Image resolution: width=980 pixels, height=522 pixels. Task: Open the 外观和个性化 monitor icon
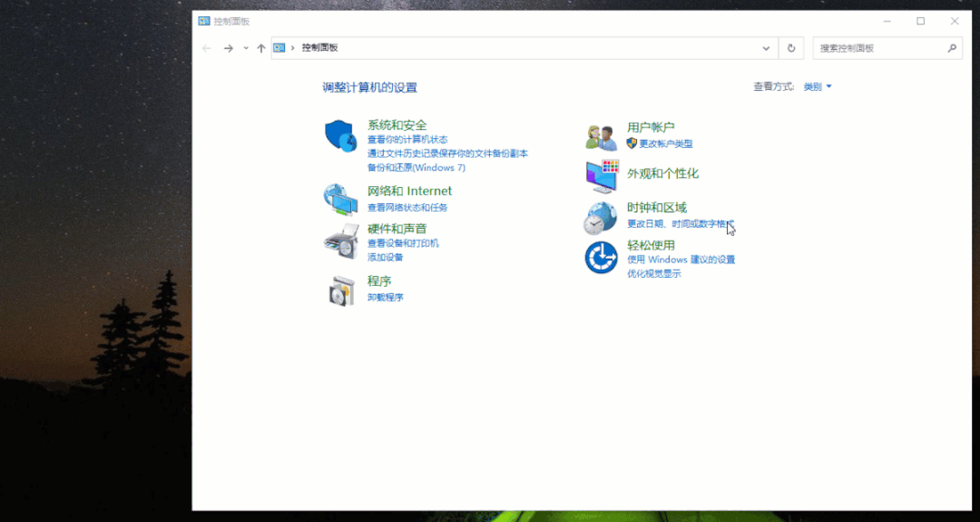[602, 176]
